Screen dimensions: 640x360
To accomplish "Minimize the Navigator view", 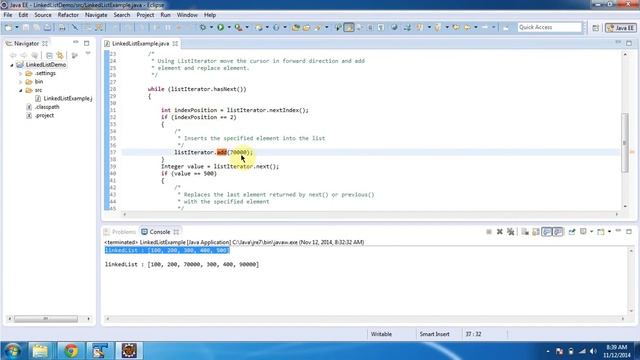I will (76, 43).
